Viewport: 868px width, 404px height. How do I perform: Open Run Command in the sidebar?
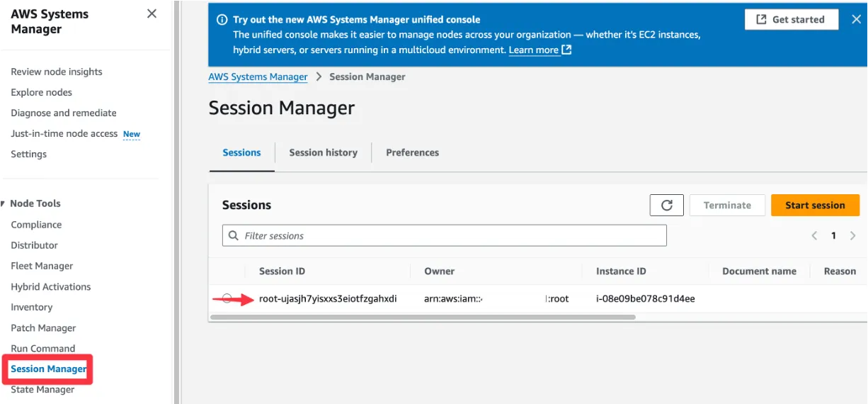click(42, 348)
